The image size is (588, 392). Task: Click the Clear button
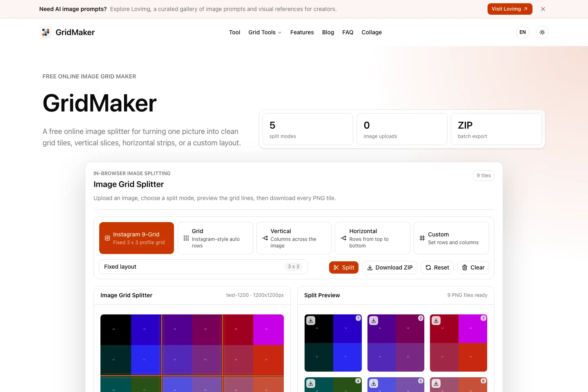473,267
